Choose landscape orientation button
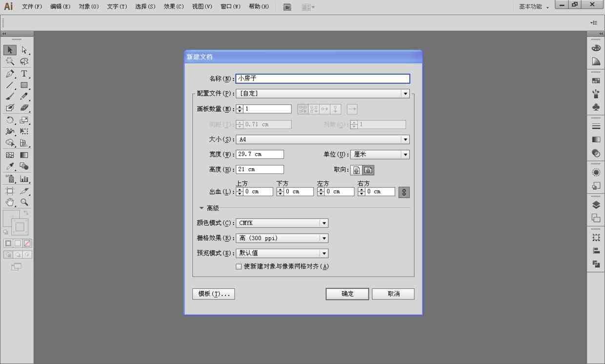 [x=368, y=170]
